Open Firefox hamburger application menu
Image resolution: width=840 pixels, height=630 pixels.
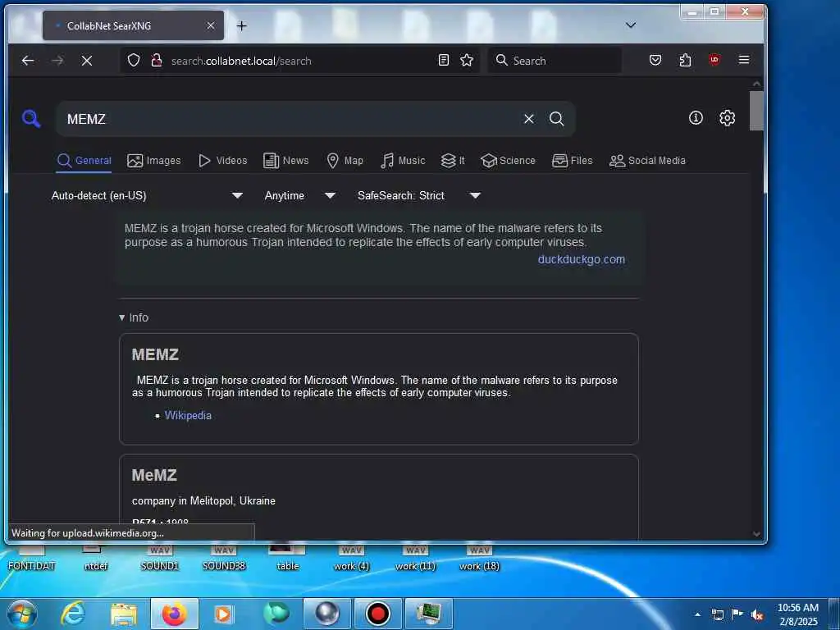(743, 60)
